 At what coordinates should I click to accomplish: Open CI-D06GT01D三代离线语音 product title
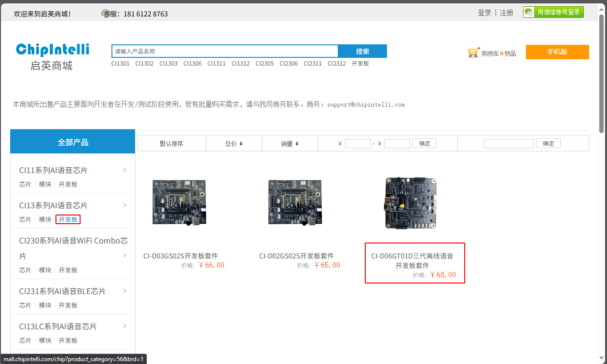tap(412, 261)
